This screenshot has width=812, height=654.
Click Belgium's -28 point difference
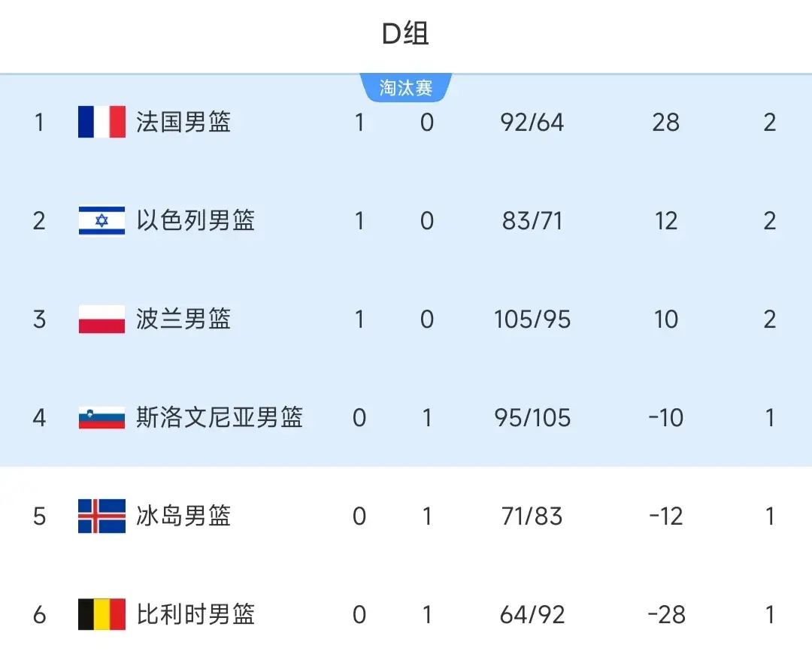666,615
